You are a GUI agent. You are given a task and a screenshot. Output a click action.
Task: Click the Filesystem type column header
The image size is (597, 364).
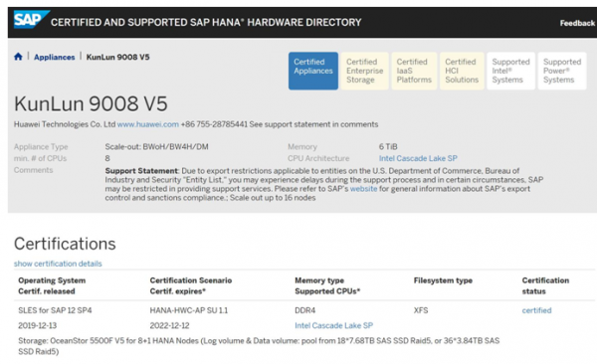tap(443, 280)
